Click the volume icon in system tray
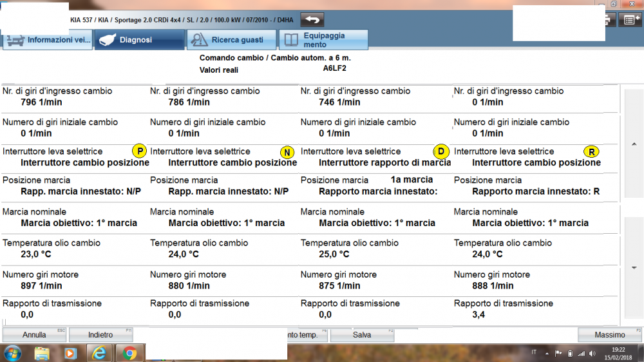This screenshot has width=644, height=362. click(x=592, y=354)
